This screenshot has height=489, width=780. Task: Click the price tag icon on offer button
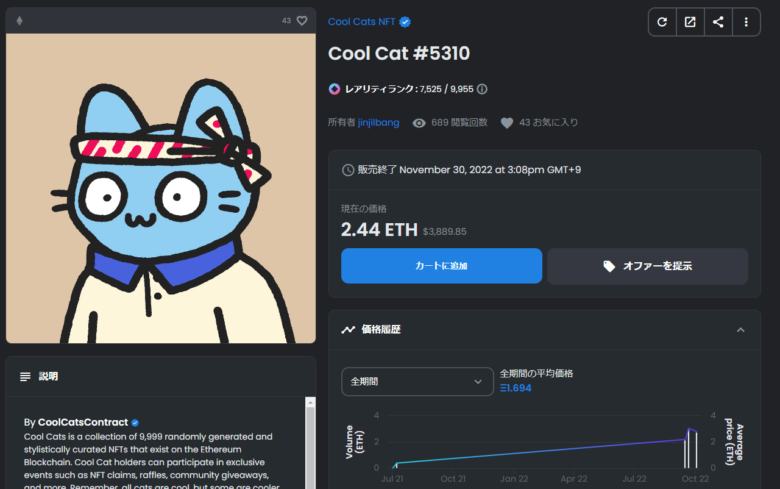[x=609, y=266]
